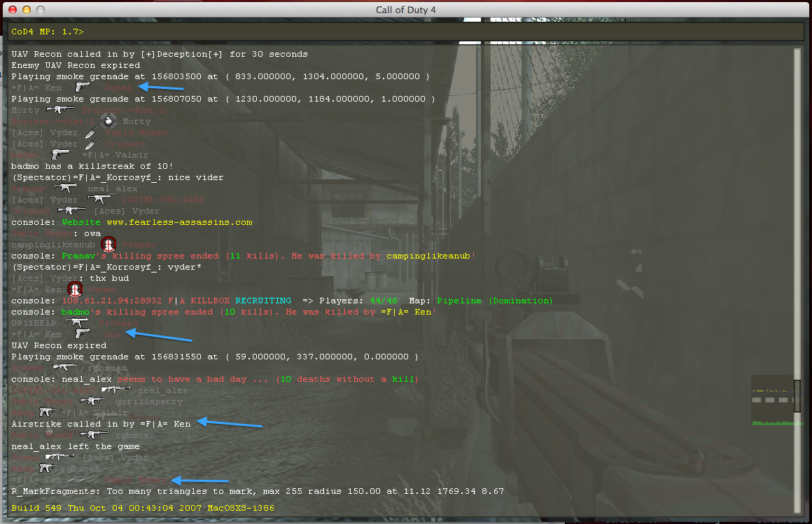The height and width of the screenshot is (524, 812).
Task: Click the weapon icon between Kang and Valmir
Action: (x=46, y=412)
